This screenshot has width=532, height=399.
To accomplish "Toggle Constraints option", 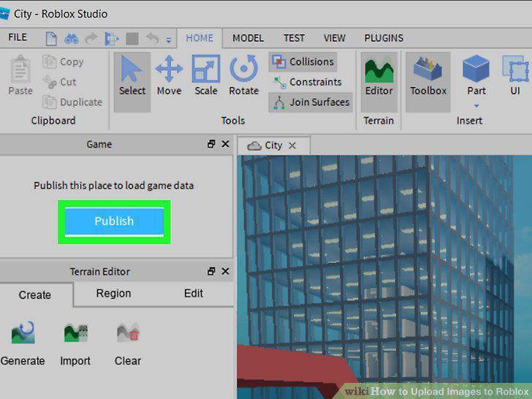I will coord(307,82).
